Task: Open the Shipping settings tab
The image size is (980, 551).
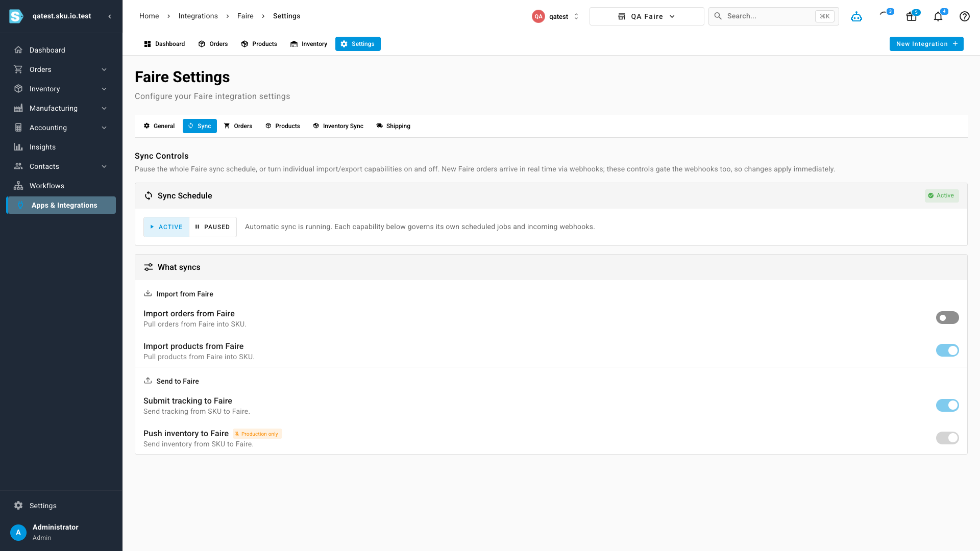Action: (x=394, y=126)
